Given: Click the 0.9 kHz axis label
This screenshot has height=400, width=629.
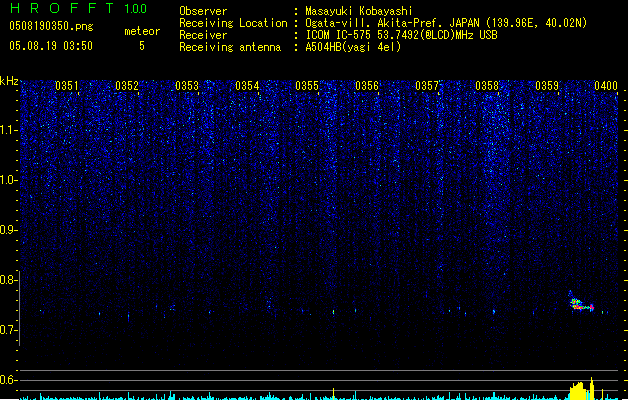Looking at the screenshot, I should [x=8, y=230].
